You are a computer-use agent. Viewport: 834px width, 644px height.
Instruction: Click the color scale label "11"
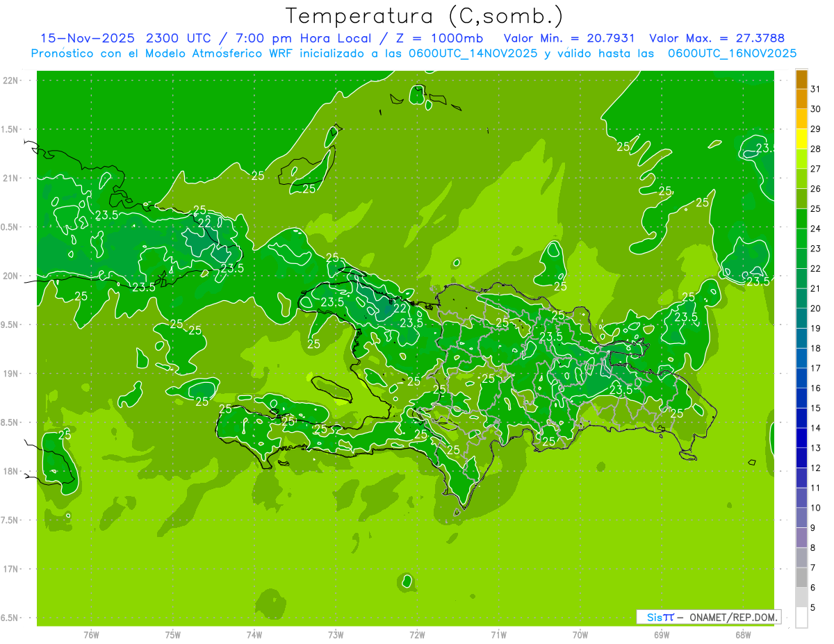tap(815, 488)
